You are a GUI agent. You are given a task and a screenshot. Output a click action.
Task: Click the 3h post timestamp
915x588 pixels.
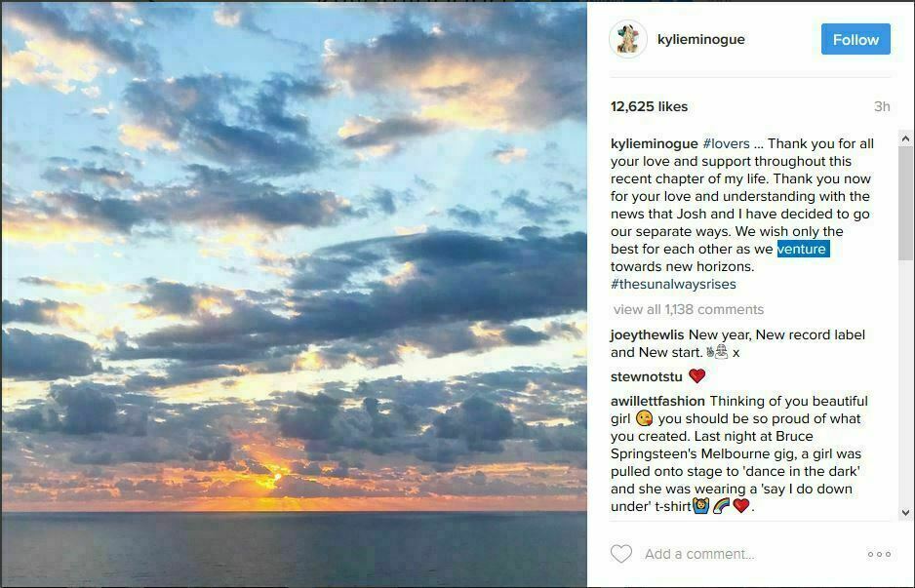(x=882, y=106)
